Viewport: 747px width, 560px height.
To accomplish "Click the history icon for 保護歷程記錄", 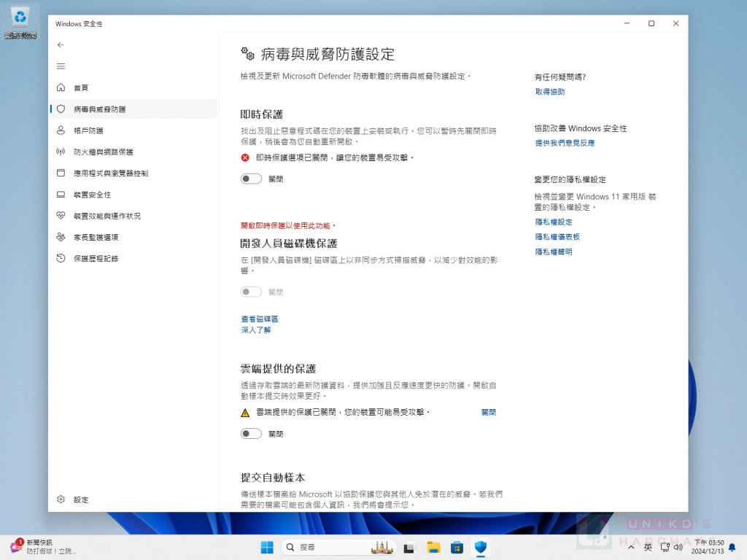I will (x=61, y=258).
